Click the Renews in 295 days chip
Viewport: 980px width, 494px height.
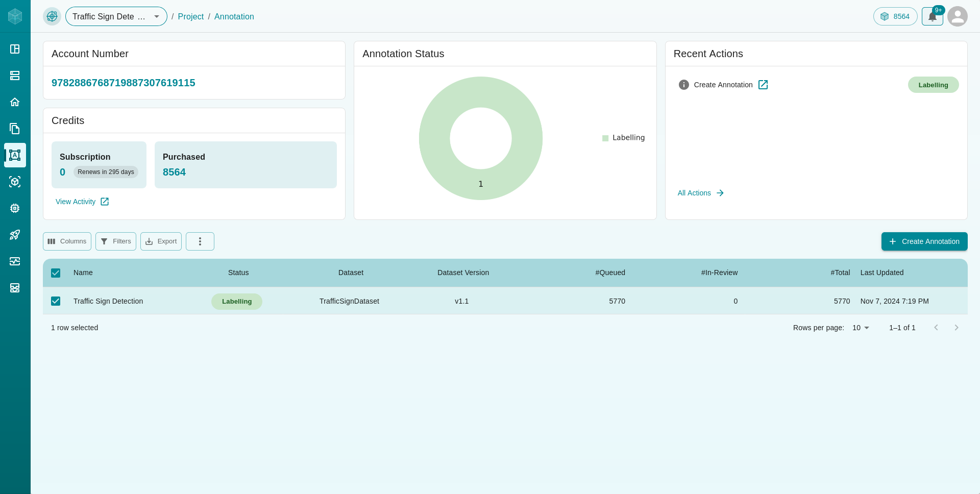point(106,172)
